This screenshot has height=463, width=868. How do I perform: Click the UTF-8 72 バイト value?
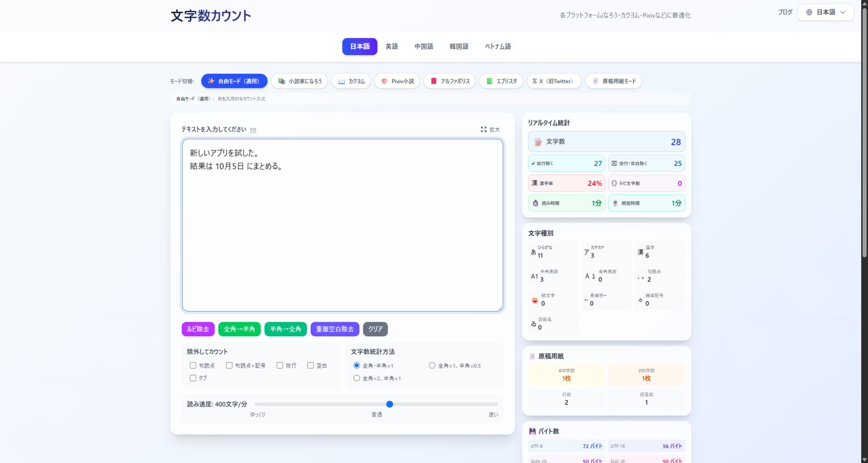point(592,446)
